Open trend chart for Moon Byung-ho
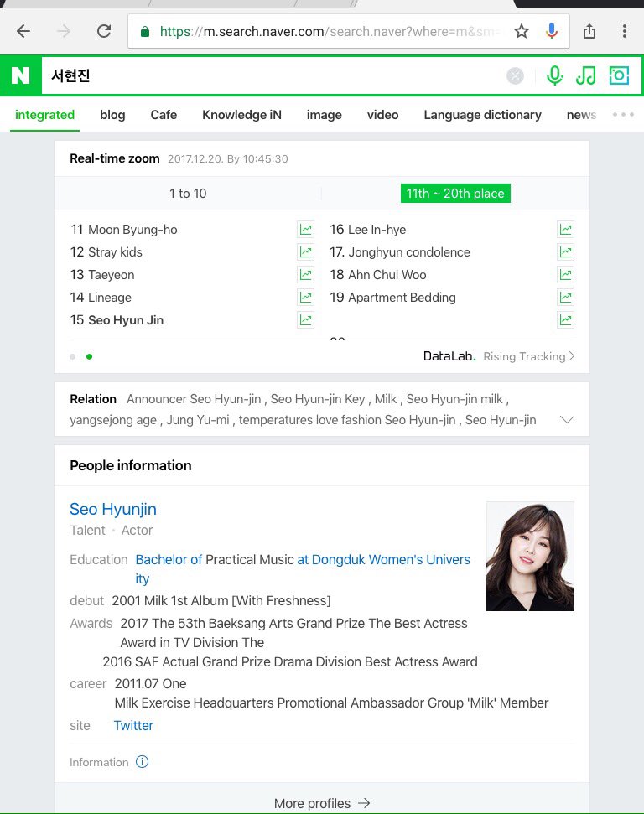This screenshot has height=814, width=644. click(x=305, y=229)
